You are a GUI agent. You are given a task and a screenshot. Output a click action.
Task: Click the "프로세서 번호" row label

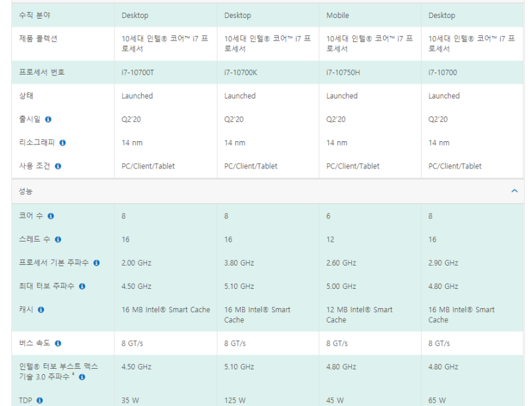click(x=42, y=73)
